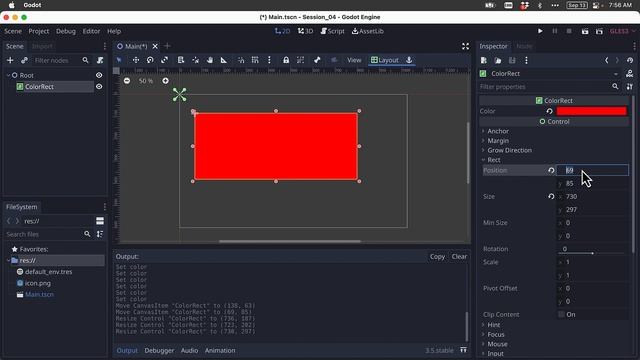Open the Project menu
The height and width of the screenshot is (360, 640).
(x=39, y=31)
